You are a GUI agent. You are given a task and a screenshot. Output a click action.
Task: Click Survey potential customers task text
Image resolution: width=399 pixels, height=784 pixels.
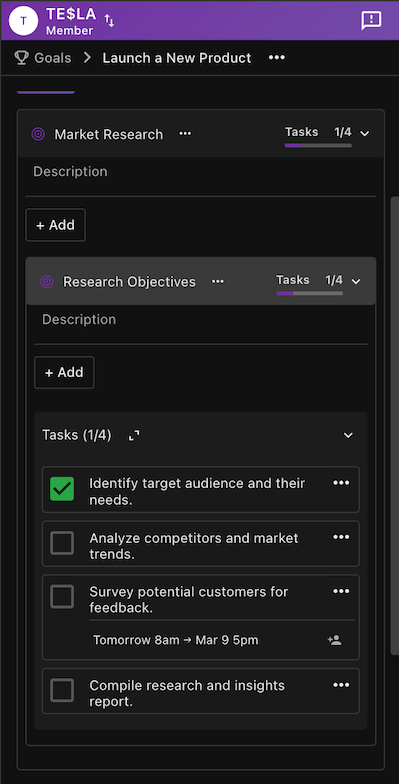tap(188, 600)
